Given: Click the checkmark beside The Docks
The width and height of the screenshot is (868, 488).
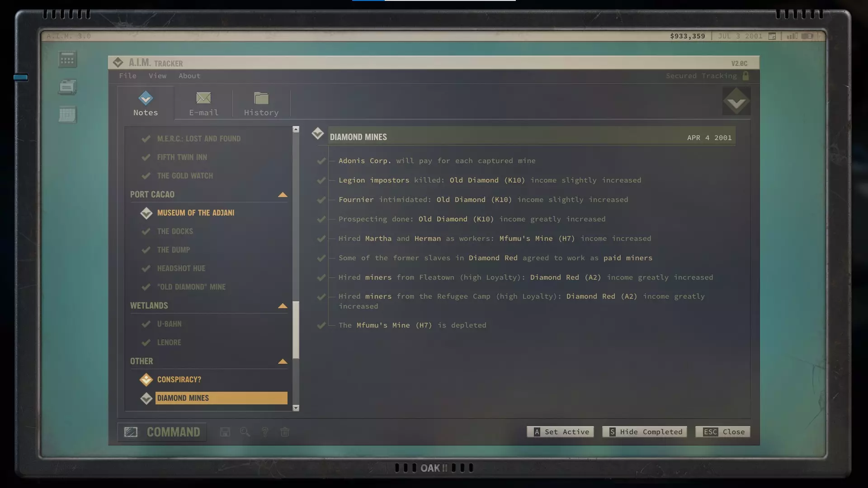Looking at the screenshot, I should tap(146, 231).
